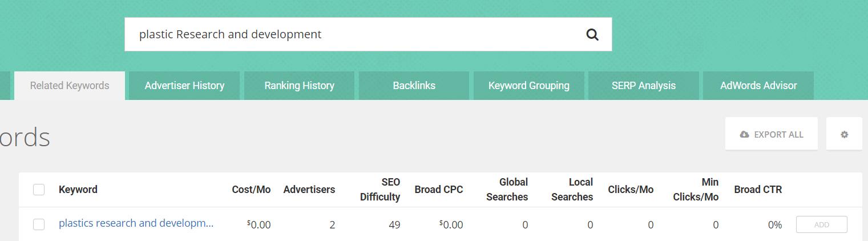Switch to the AdWords Advisor tab
The image size is (868, 241).
click(x=758, y=86)
